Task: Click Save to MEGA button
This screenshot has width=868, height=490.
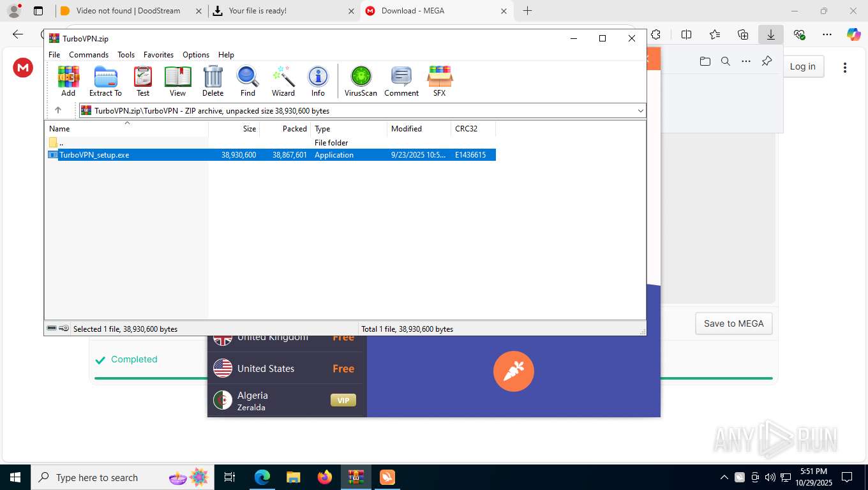Action: (734, 323)
